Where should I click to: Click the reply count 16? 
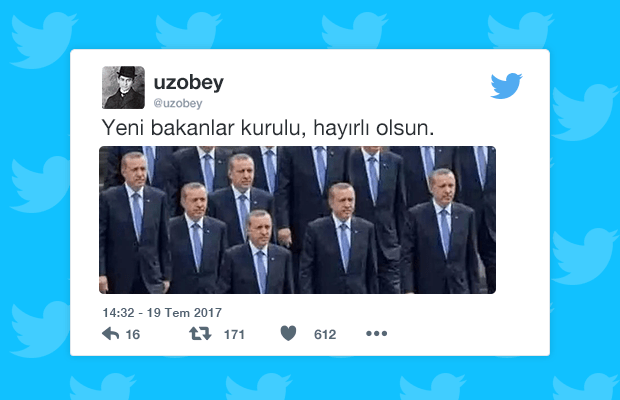(133, 335)
